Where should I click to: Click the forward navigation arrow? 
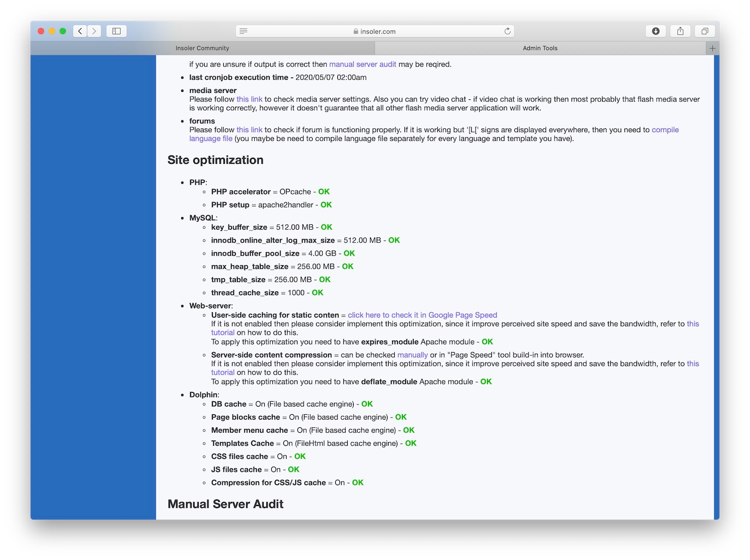(x=94, y=31)
